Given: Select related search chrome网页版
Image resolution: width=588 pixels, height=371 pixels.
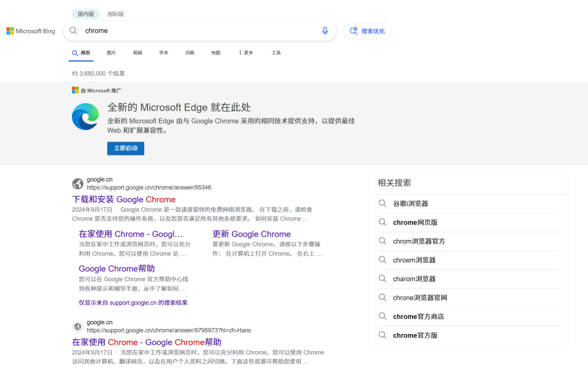Looking at the screenshot, I should point(415,222).
